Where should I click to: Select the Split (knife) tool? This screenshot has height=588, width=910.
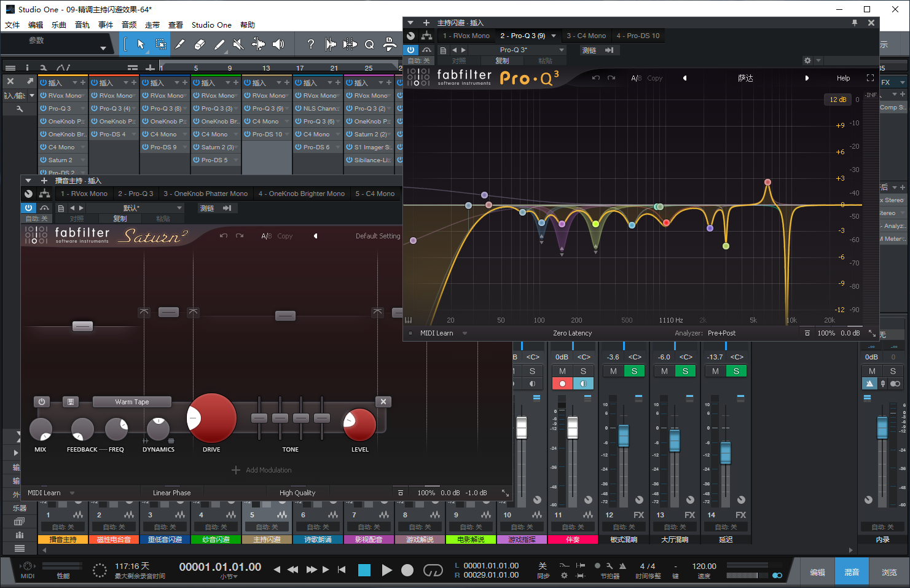click(179, 44)
